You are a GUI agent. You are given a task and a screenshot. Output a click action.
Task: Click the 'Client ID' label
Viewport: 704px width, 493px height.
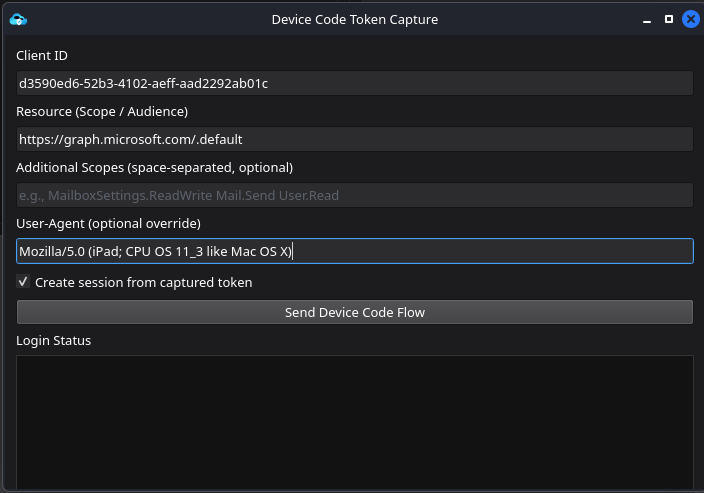(x=42, y=56)
